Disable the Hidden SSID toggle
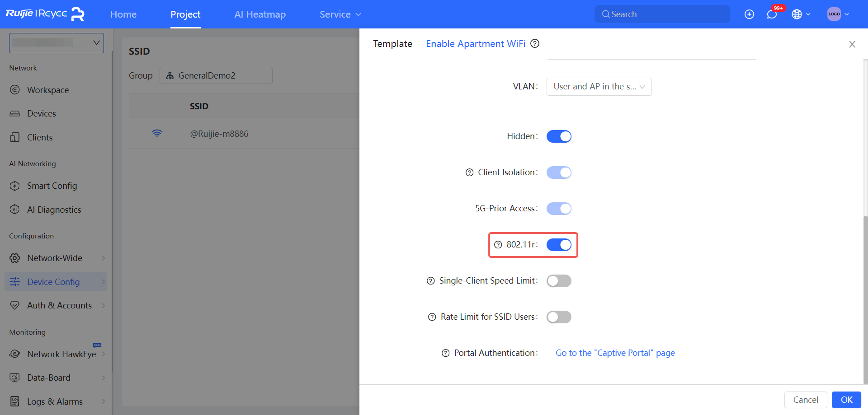 [x=559, y=136]
